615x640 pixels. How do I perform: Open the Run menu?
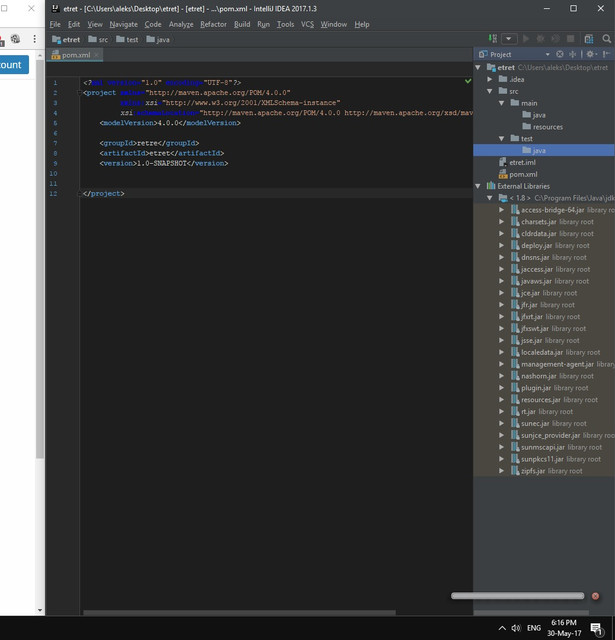[264, 24]
